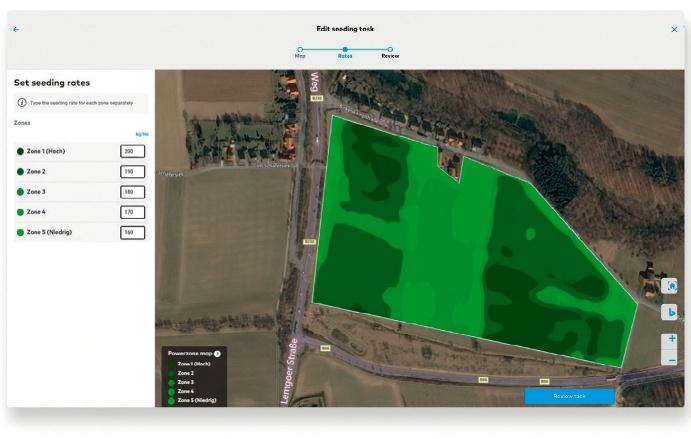Click the Zone 3 color swatch in the zones list
The height and width of the screenshot is (439, 691).
pos(20,192)
